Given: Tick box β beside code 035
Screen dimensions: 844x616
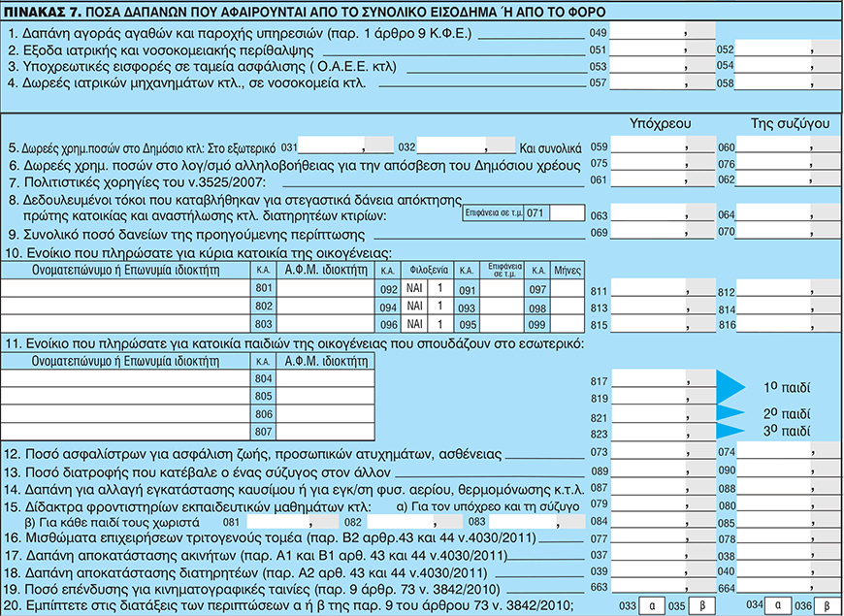Looking at the screenshot, I should pyautogui.click(x=703, y=604).
